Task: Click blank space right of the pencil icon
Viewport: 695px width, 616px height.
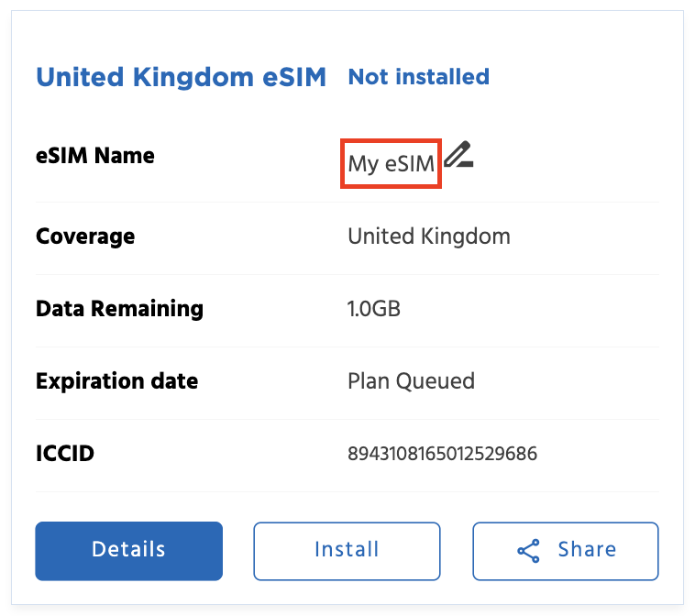Action: [x=568, y=158]
